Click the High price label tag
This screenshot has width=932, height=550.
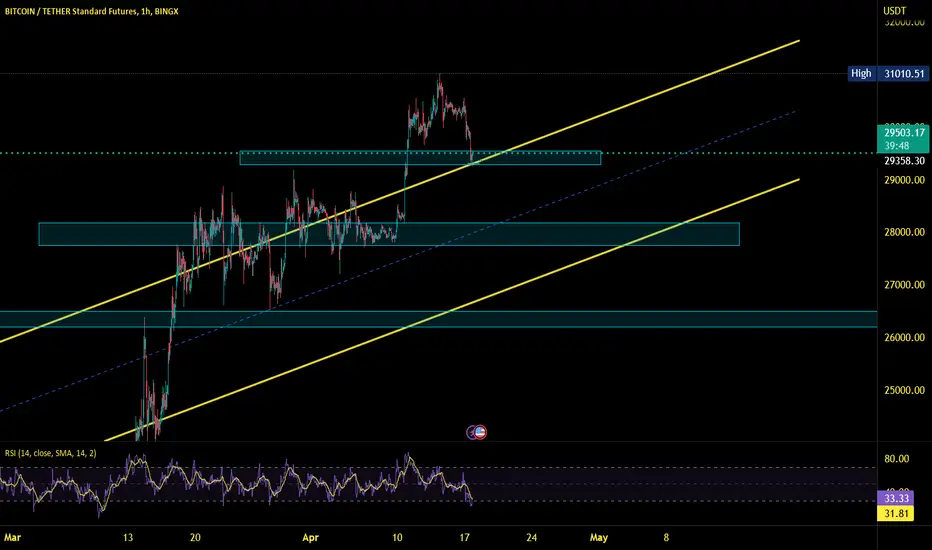(861, 74)
